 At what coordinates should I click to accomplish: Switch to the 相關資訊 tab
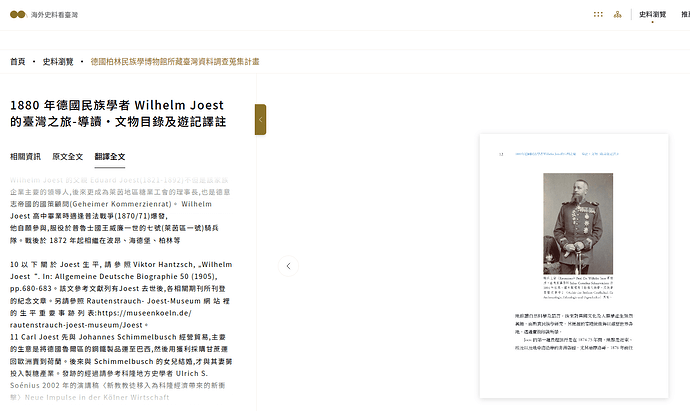26,157
